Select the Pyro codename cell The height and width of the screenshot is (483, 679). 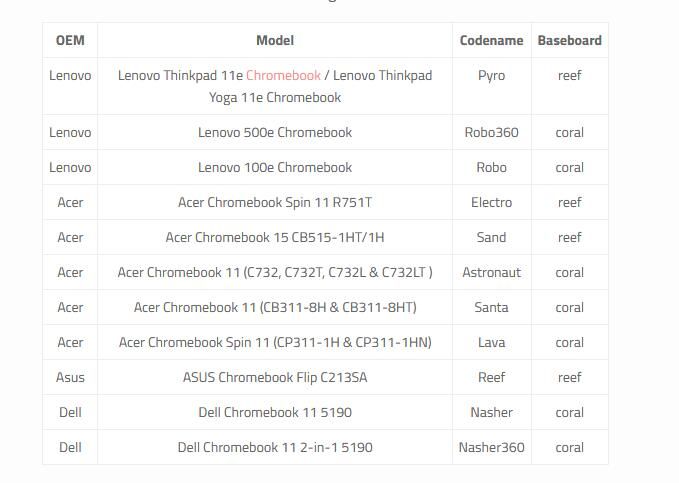tap(491, 75)
